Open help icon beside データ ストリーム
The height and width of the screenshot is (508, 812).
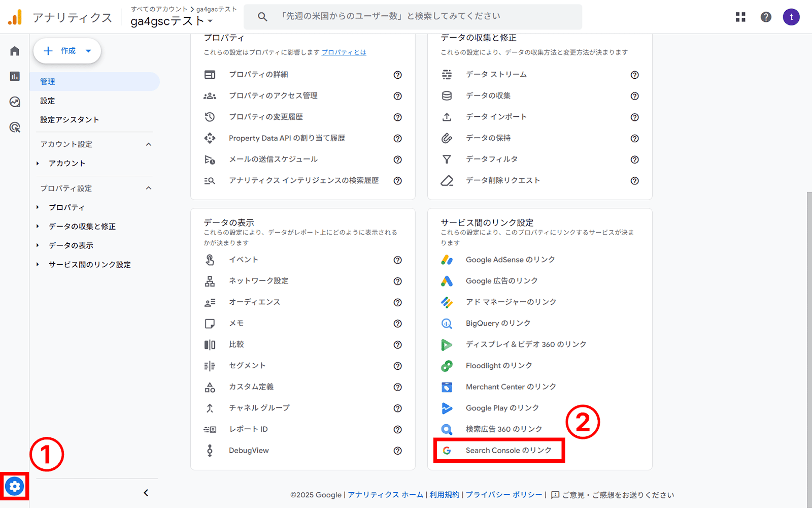pos(635,75)
